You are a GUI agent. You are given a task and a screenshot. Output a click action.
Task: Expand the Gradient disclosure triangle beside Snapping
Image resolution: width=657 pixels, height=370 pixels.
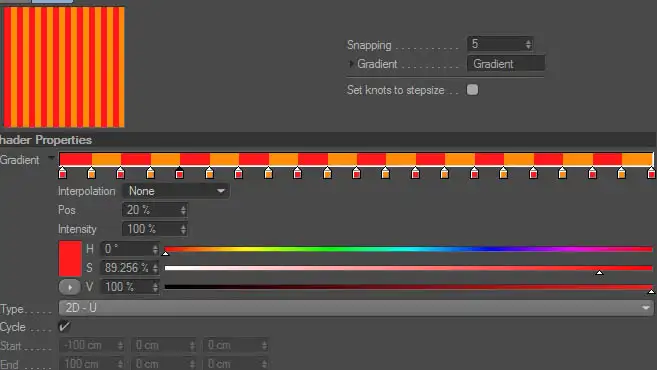pos(351,64)
